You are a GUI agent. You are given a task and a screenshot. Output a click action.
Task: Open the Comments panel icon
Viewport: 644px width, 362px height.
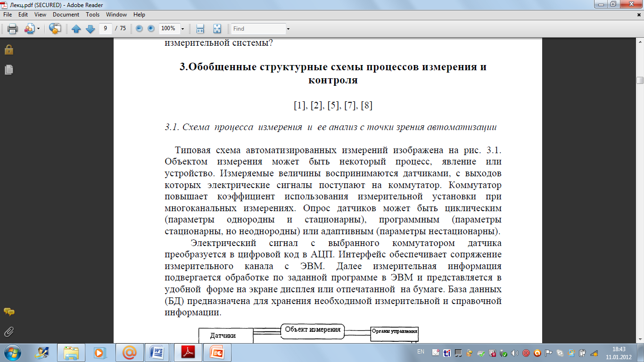click(x=8, y=312)
